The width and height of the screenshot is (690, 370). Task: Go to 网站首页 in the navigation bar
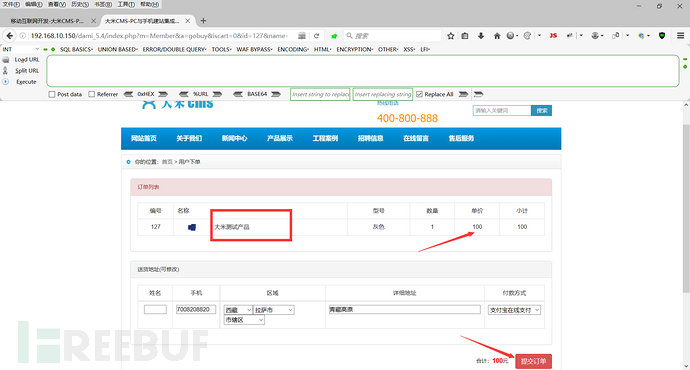[x=143, y=138]
